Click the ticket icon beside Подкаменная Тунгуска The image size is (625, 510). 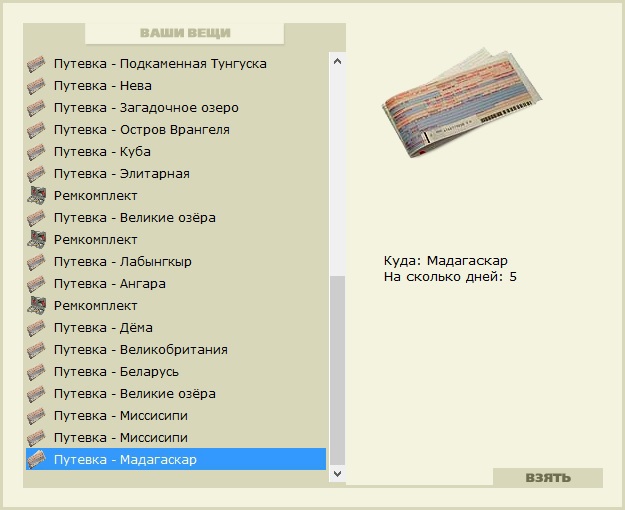(36, 64)
